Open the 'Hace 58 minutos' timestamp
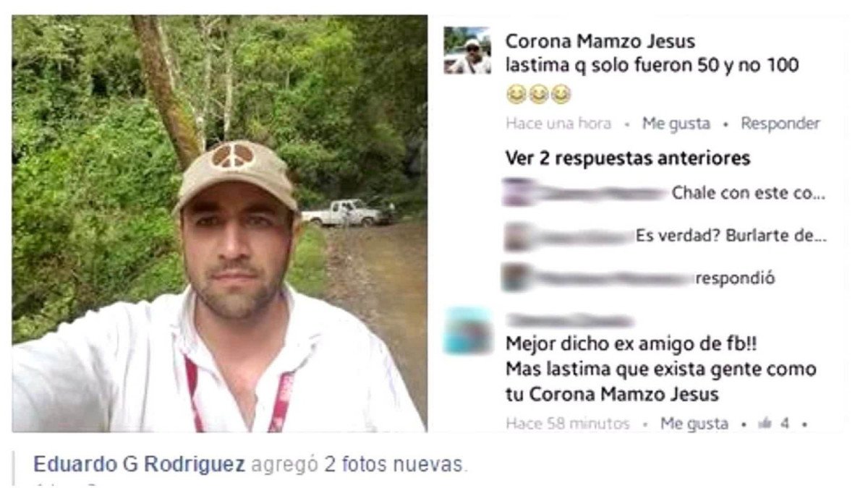Viewport: 868px width, 488px height. (568, 424)
